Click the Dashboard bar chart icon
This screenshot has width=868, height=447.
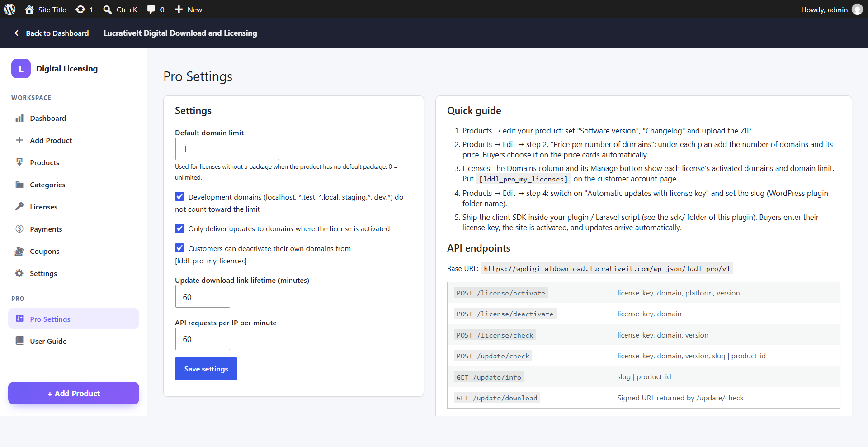coord(19,118)
